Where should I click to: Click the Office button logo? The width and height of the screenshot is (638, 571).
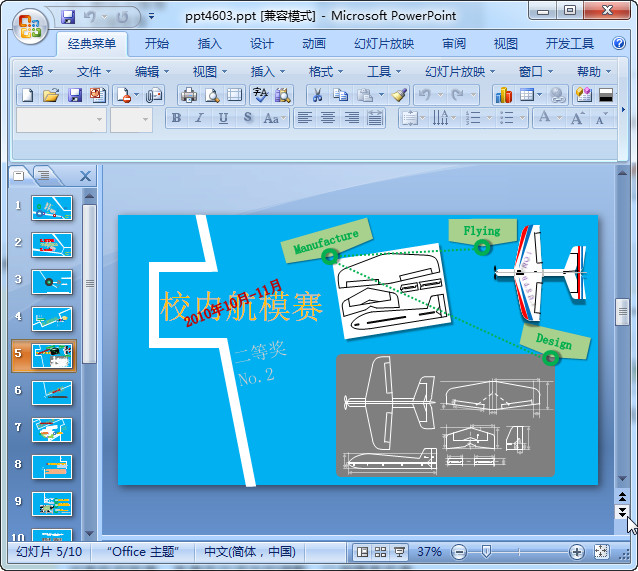pyautogui.click(x=29, y=24)
